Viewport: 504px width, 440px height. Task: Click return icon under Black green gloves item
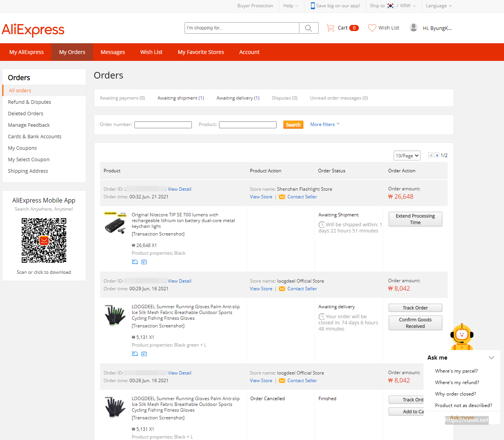tap(144, 354)
